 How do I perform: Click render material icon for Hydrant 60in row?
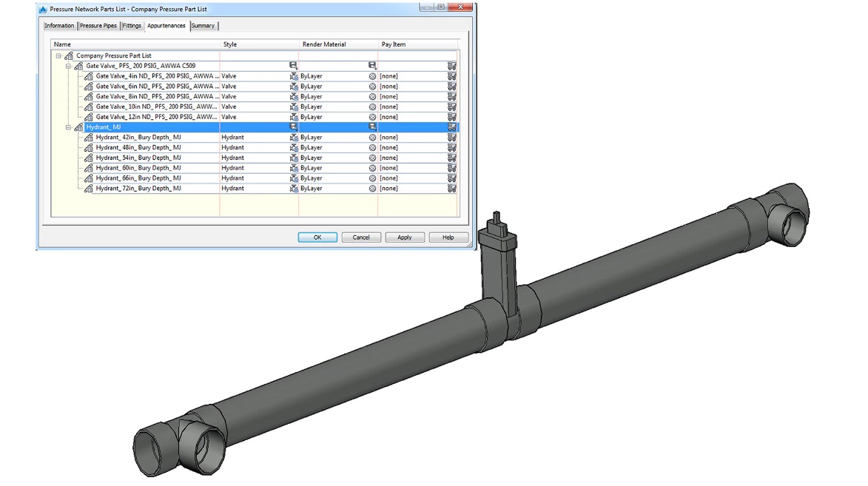point(372,168)
